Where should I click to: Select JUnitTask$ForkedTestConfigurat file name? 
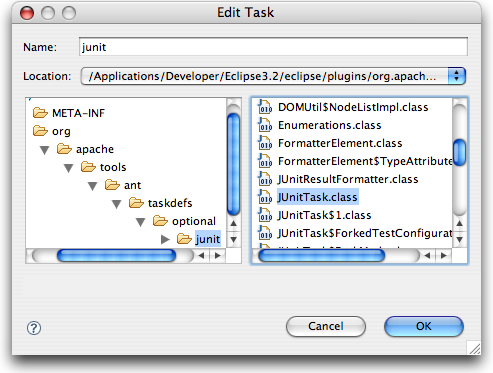(365, 233)
